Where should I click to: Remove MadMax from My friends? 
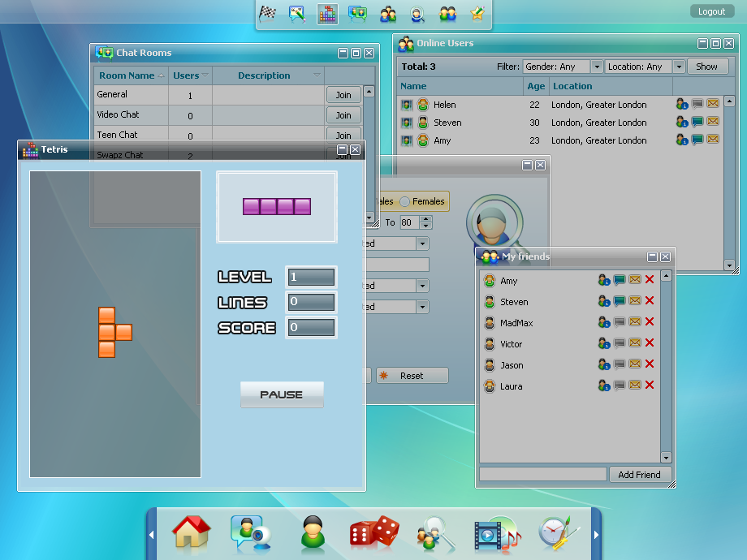click(650, 322)
